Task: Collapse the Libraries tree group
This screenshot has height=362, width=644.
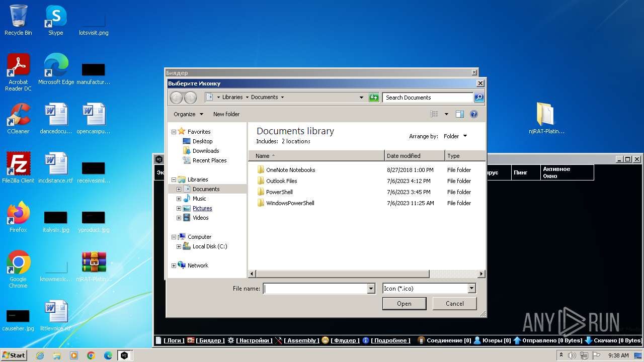Action: click(x=174, y=179)
